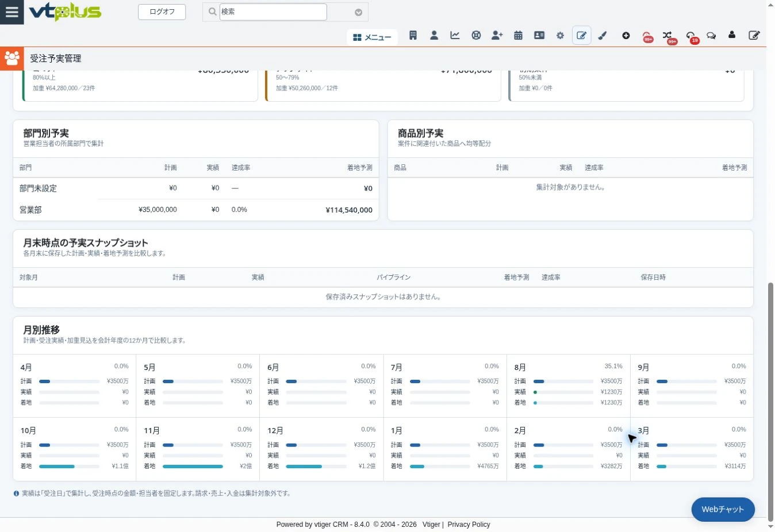The height and width of the screenshot is (532, 775).
Task: Click the ¥114,540,000 forecast value
Action: pyautogui.click(x=349, y=210)
